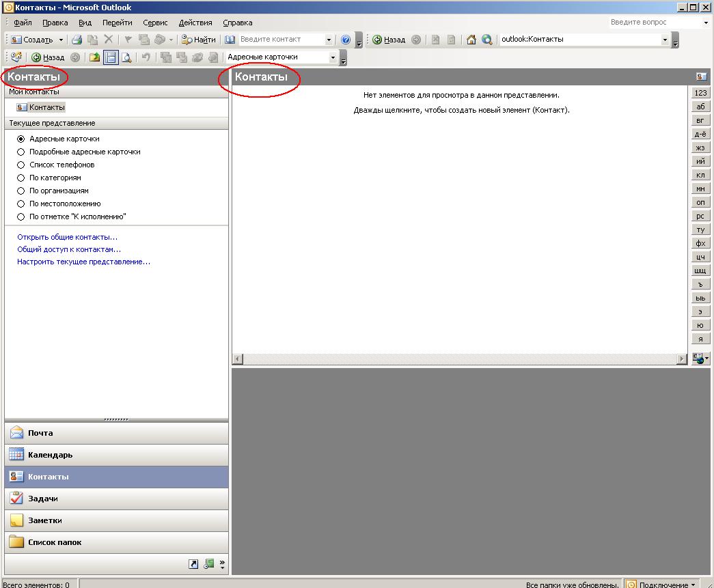Click the Введите контакт search field
The image size is (714, 588).
[x=282, y=40]
